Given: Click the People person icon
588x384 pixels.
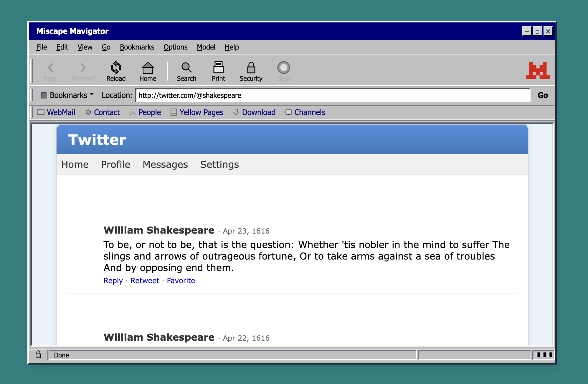Looking at the screenshot, I should (133, 112).
